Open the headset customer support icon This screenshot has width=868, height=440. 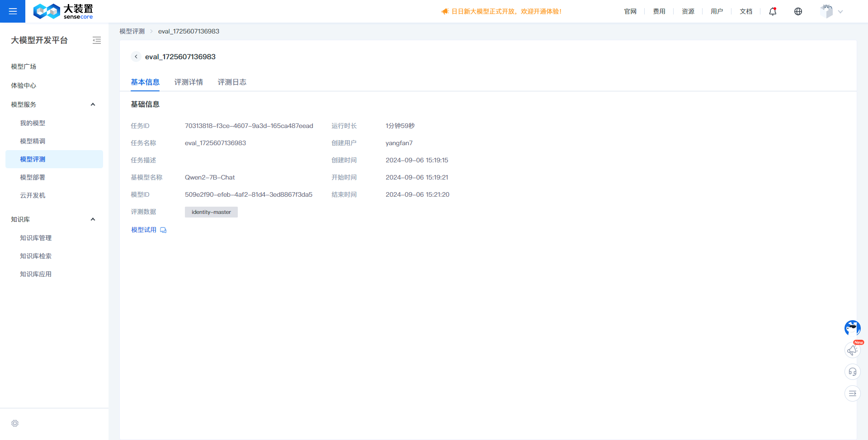(x=852, y=372)
